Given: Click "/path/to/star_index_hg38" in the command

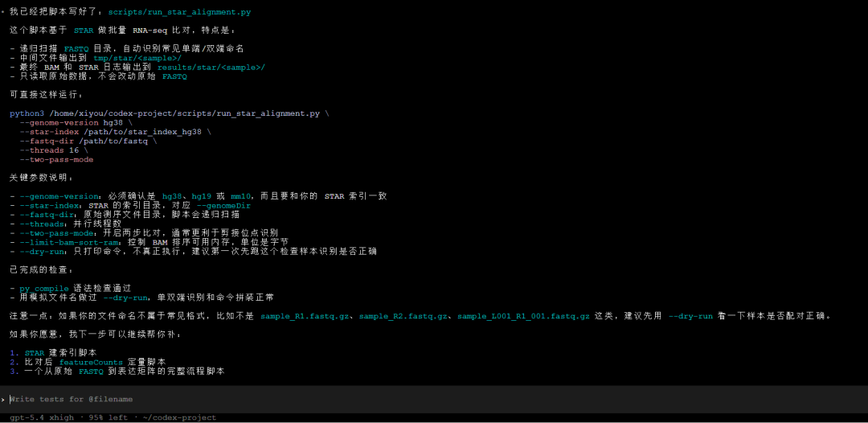Looking at the screenshot, I should pos(142,132).
